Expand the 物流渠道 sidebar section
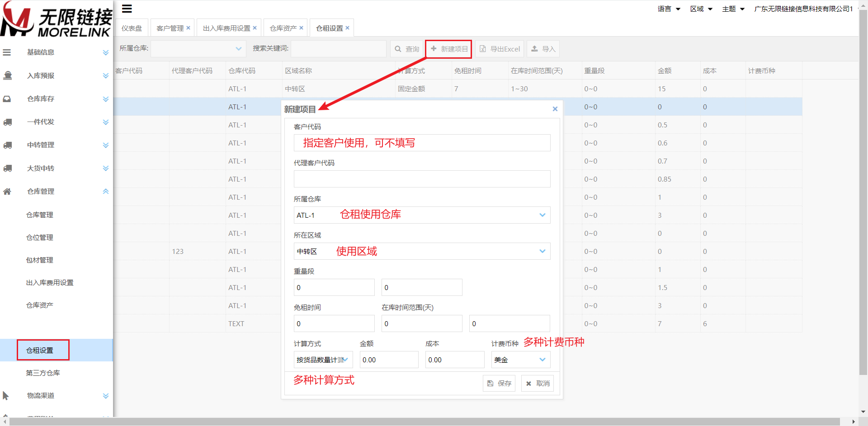Viewport: 868px width, 426px height. tap(106, 396)
